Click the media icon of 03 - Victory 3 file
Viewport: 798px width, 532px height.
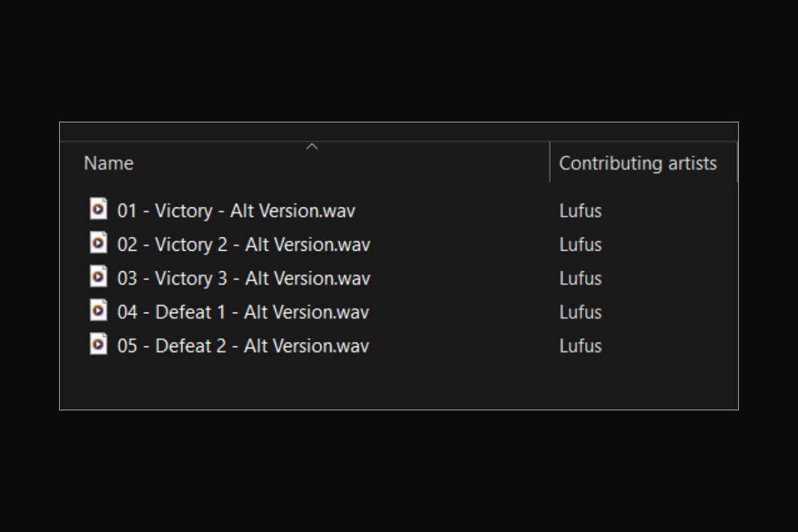[98, 277]
